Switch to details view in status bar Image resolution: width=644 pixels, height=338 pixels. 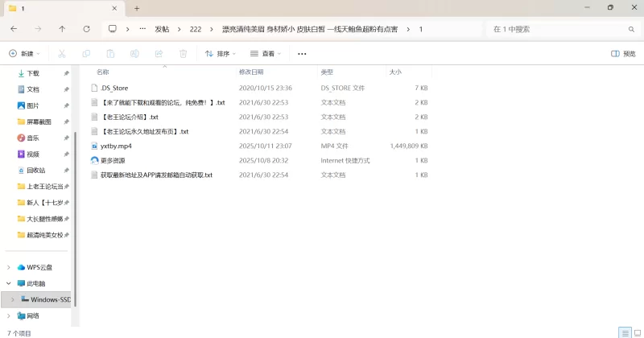click(x=625, y=332)
